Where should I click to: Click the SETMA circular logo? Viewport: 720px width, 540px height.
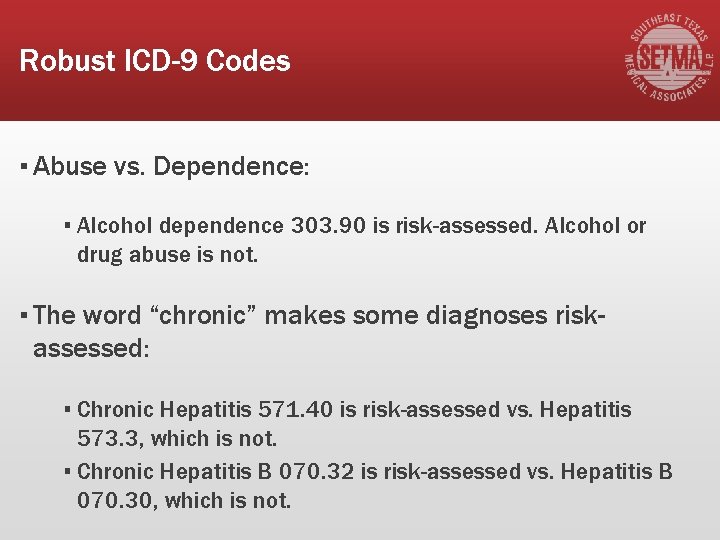pos(668,57)
